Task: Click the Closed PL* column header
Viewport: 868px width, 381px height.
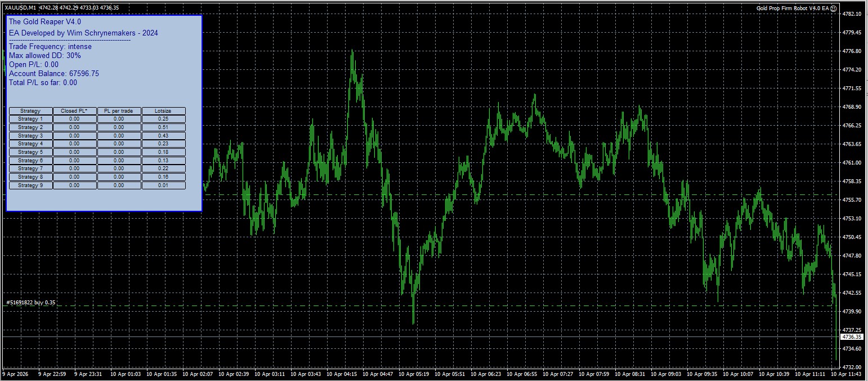Action: [74, 111]
